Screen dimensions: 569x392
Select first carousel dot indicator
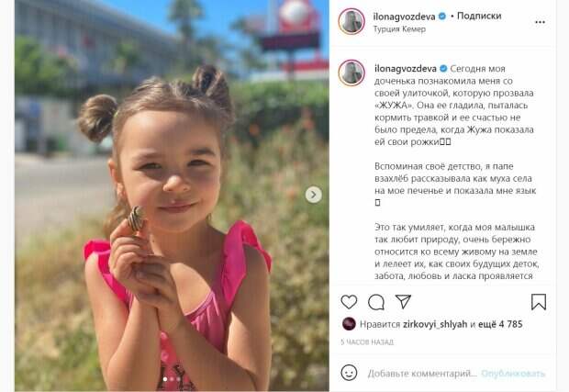pos(165,379)
